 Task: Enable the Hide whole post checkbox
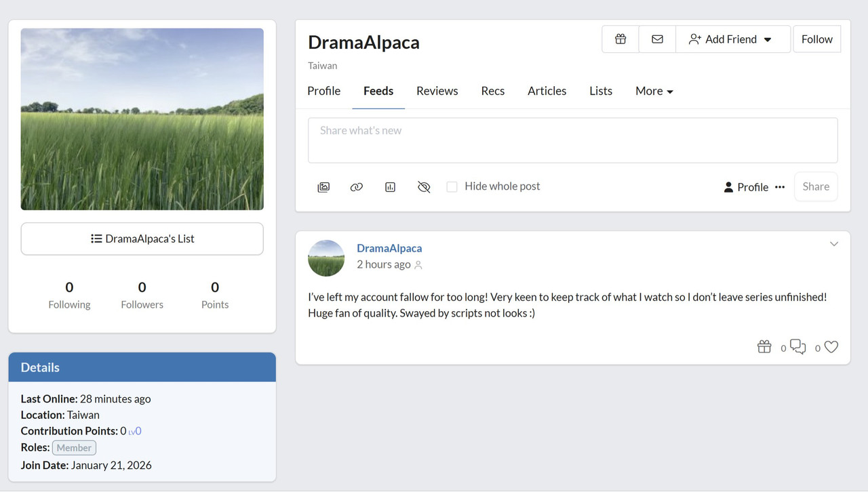click(452, 186)
